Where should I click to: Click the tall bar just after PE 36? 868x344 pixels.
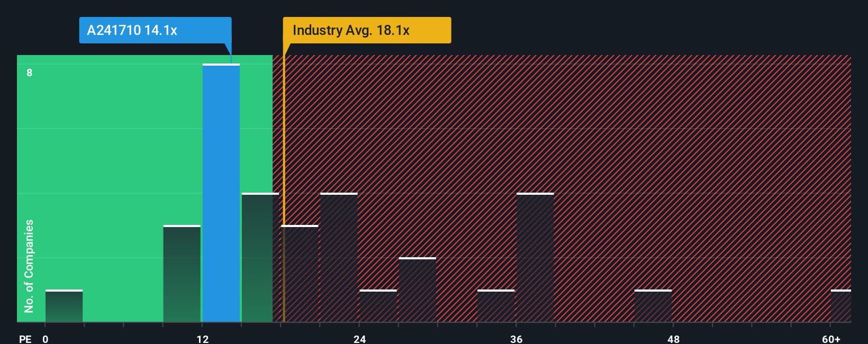click(535, 257)
